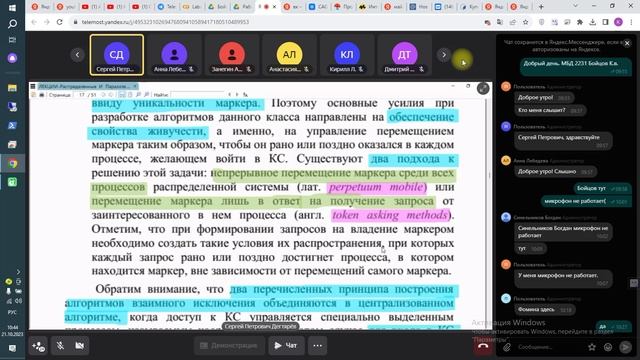Select the Зачегин А... participant tile
This screenshot has width=640, height=360.
(232, 55)
